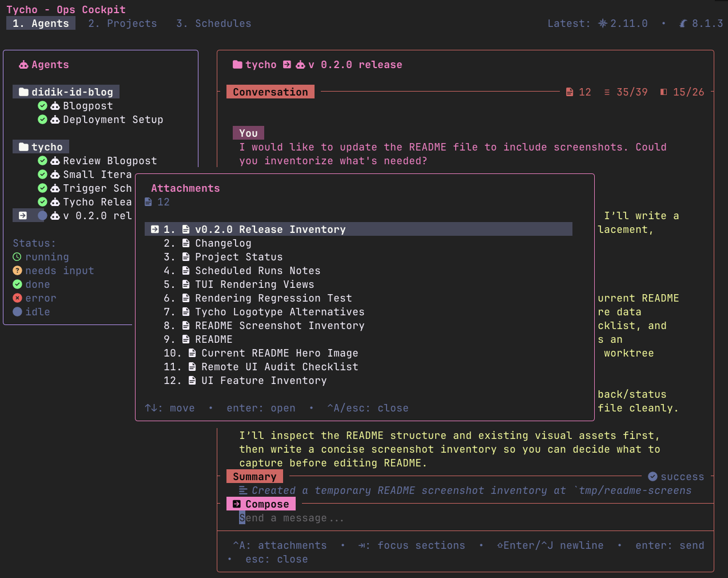The height and width of the screenshot is (578, 728).
Task: Open Remote UI Audit Checklist attachment
Action: click(280, 367)
